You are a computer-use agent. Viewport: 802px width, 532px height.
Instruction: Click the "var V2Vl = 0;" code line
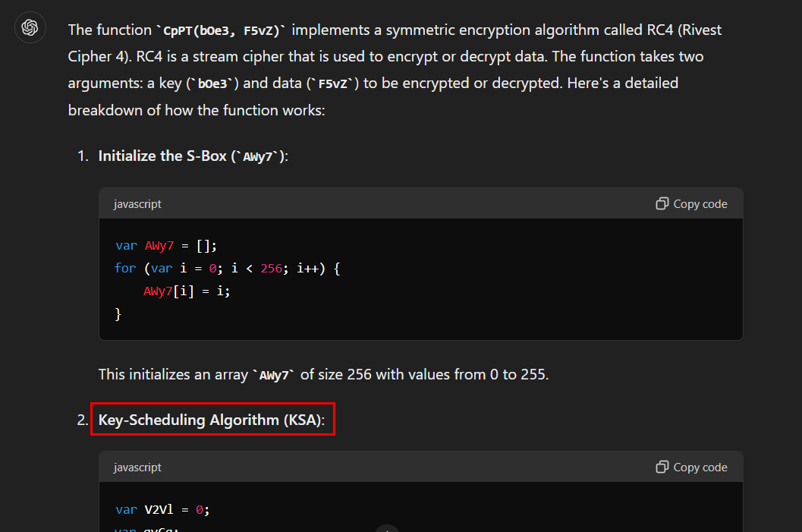coord(162,509)
